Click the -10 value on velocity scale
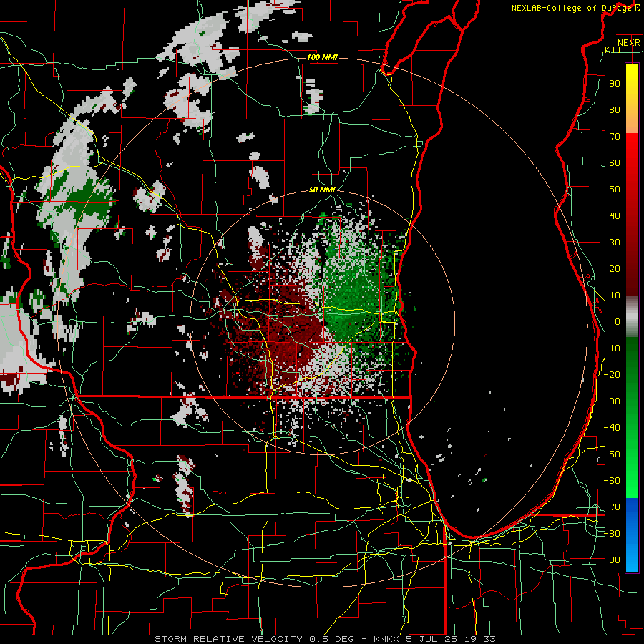644x644 pixels. click(x=612, y=348)
